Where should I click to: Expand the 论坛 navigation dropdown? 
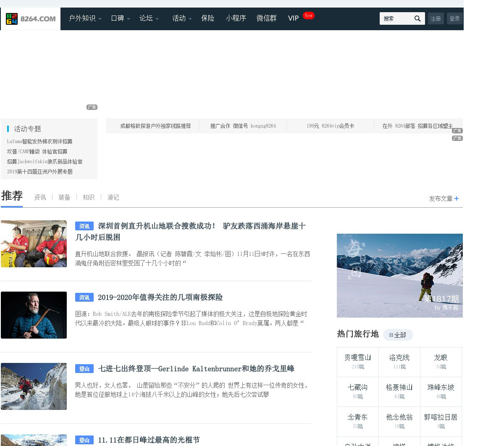[x=149, y=18]
